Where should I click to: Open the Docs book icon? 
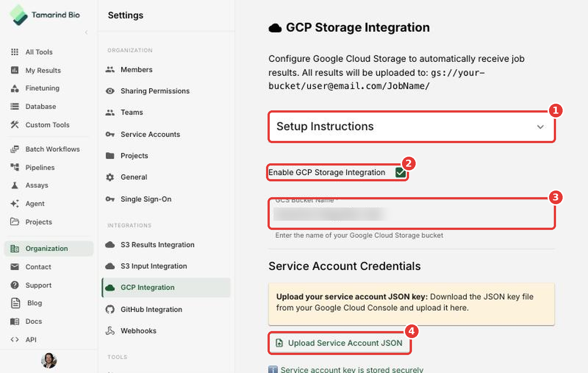(15, 321)
